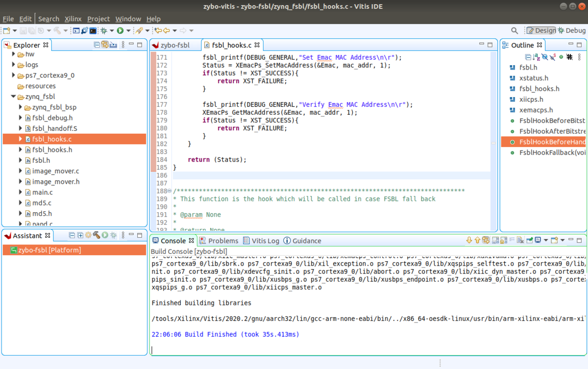Expand all items in the Assistant panel
Image resolution: width=588 pixels, height=369 pixels.
[x=80, y=235]
